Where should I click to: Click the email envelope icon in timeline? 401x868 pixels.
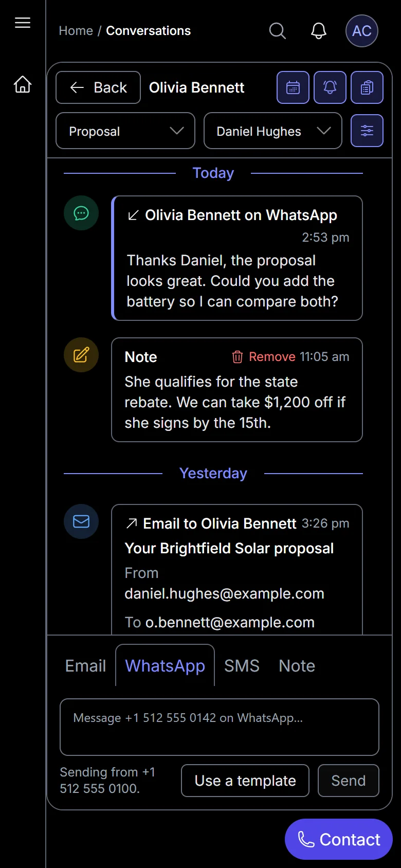point(81,521)
